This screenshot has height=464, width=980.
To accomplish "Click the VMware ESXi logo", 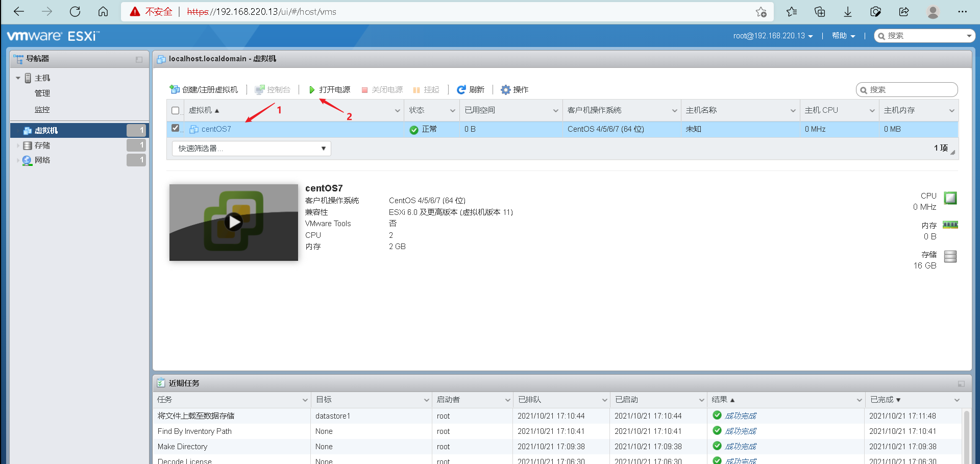I will click(x=53, y=36).
